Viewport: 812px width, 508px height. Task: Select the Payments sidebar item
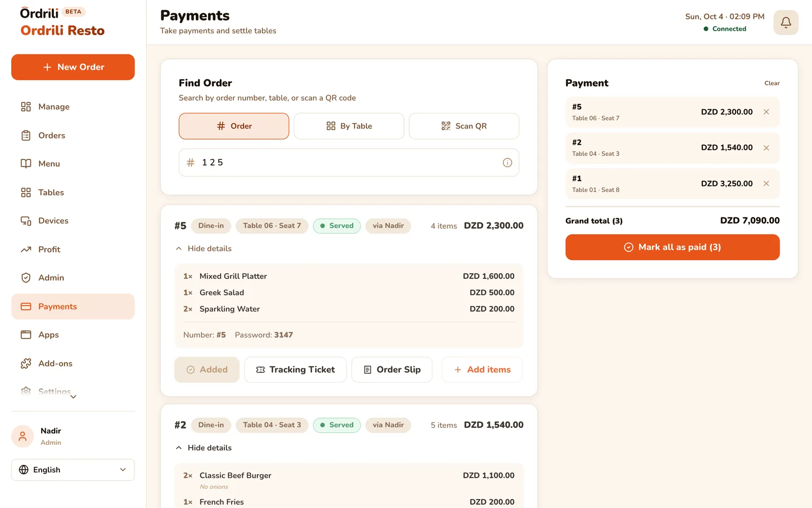[73, 306]
